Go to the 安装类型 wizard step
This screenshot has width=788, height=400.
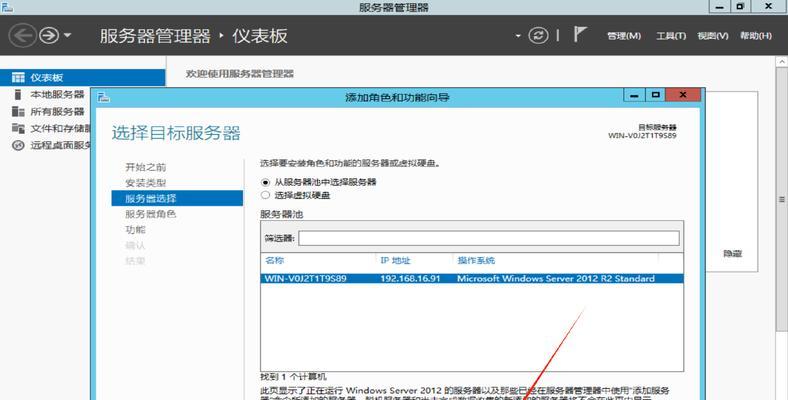pos(146,183)
